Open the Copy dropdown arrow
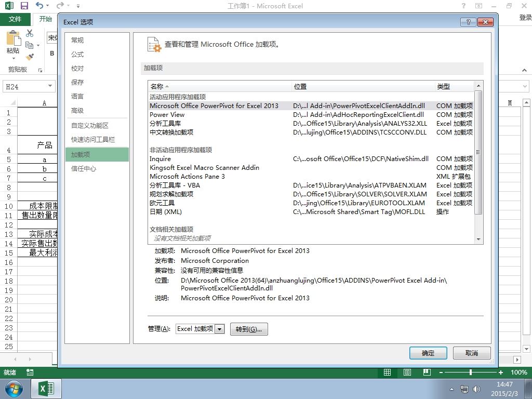 coord(38,45)
